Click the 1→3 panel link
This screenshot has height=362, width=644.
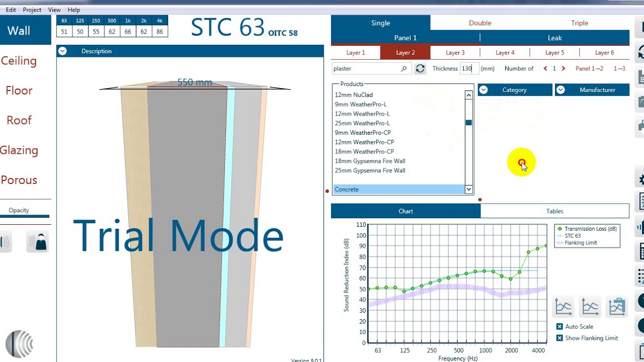tap(619, 68)
